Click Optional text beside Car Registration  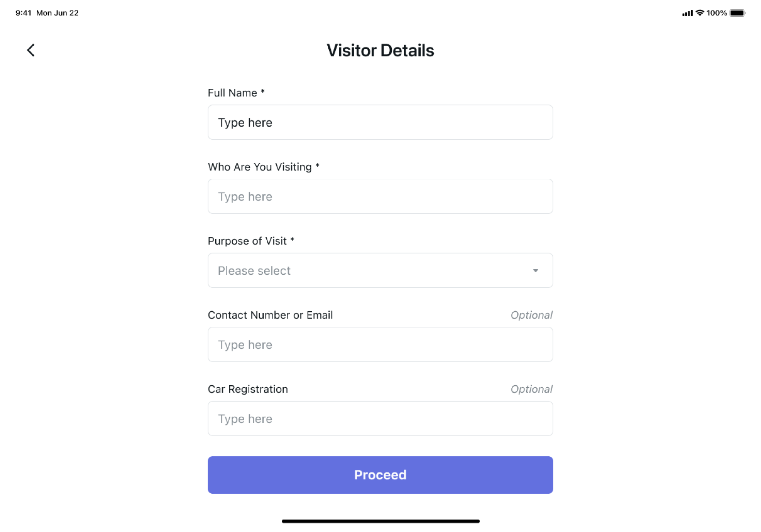[x=531, y=389]
